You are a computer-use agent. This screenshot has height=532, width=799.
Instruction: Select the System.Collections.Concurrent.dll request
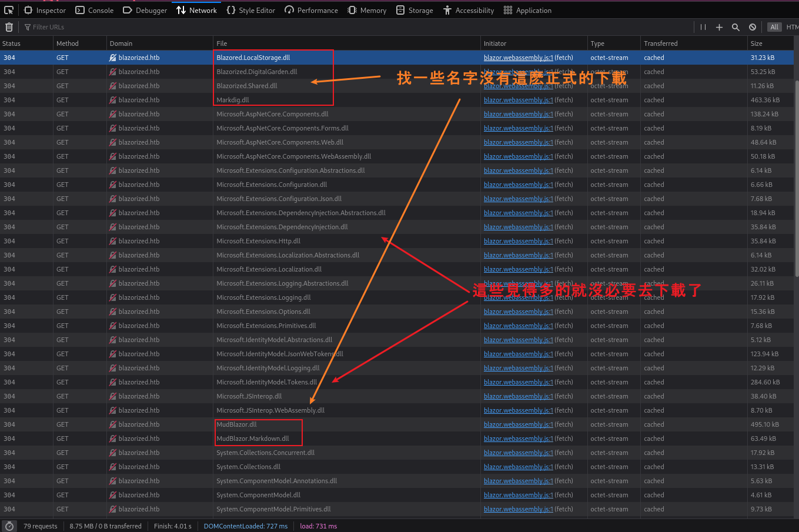click(x=397, y=453)
